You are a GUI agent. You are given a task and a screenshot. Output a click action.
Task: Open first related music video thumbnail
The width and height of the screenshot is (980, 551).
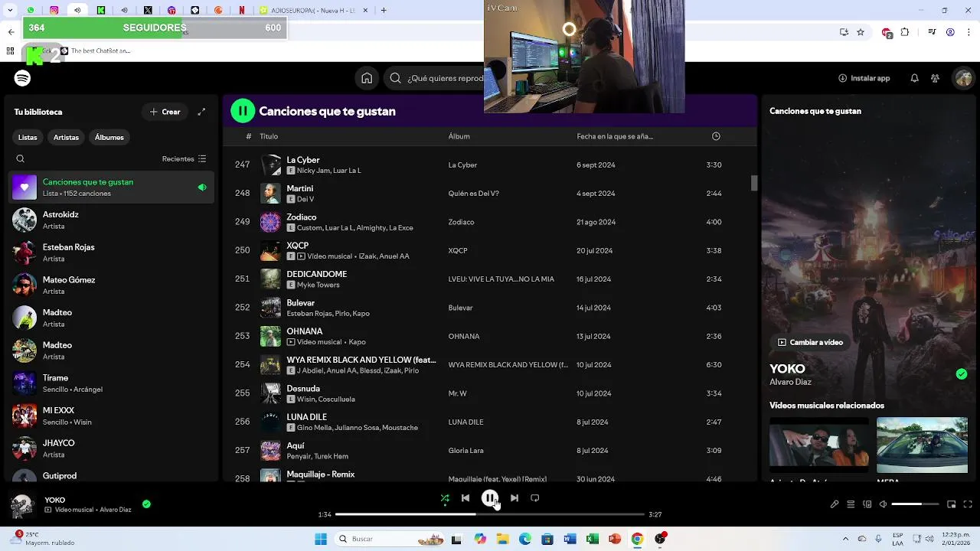tap(819, 445)
